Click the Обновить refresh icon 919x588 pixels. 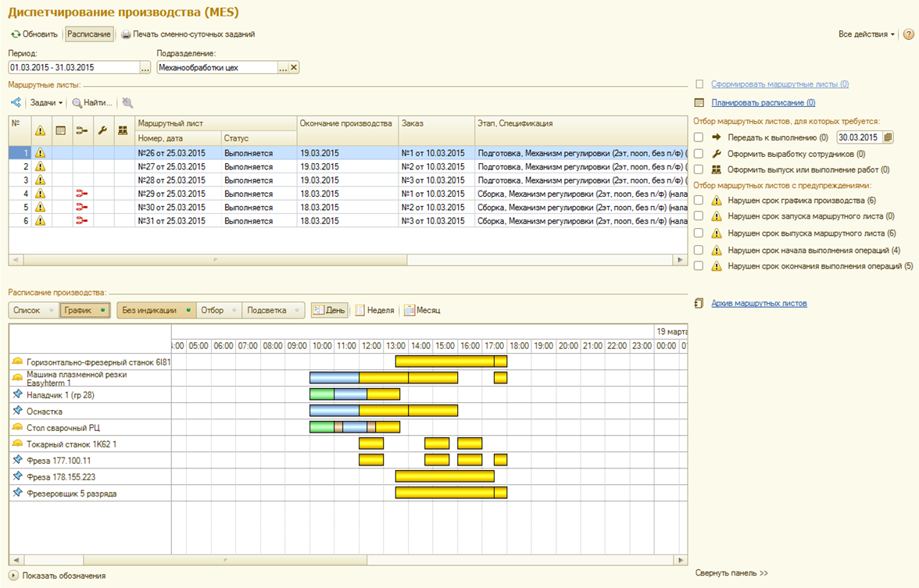[x=16, y=34]
